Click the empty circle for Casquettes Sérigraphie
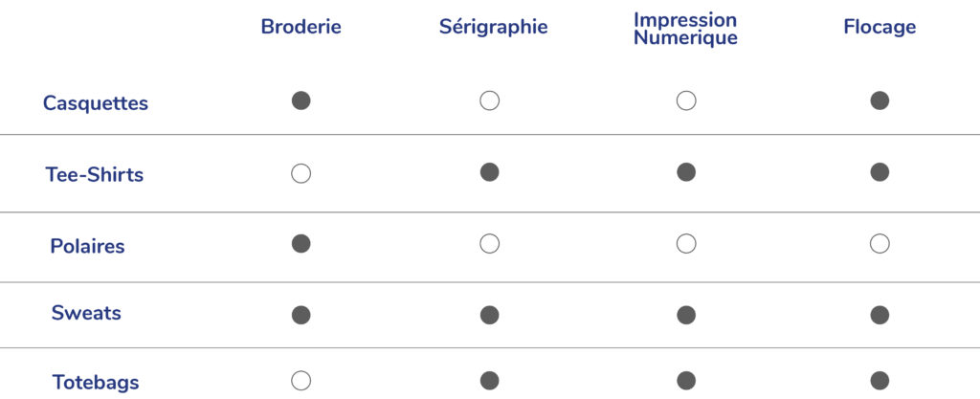The image size is (980, 399). [x=489, y=100]
